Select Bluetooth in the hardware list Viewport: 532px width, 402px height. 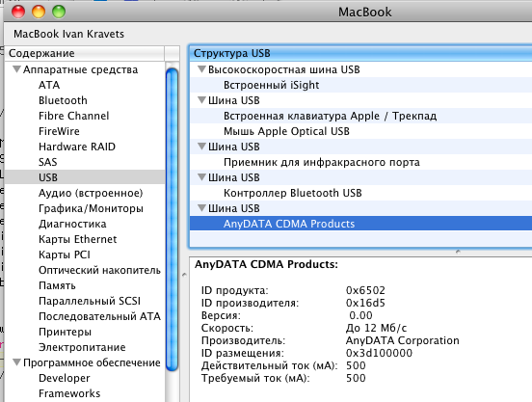(63, 100)
